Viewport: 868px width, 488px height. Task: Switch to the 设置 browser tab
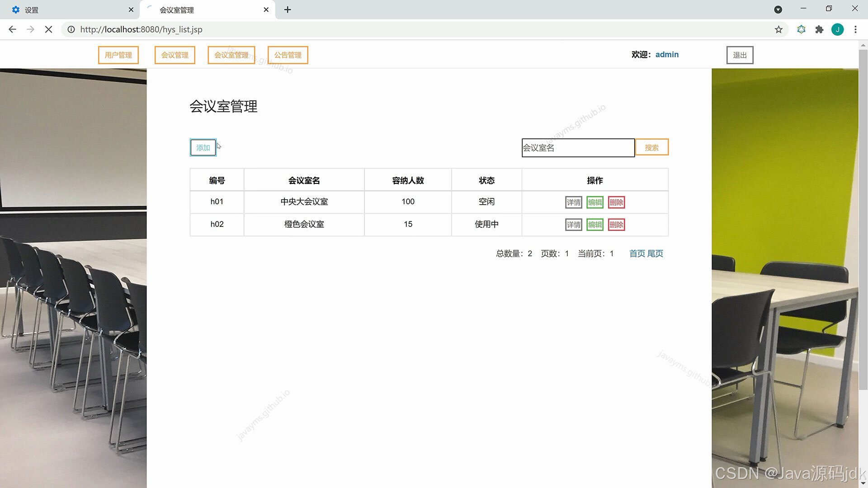point(70,9)
